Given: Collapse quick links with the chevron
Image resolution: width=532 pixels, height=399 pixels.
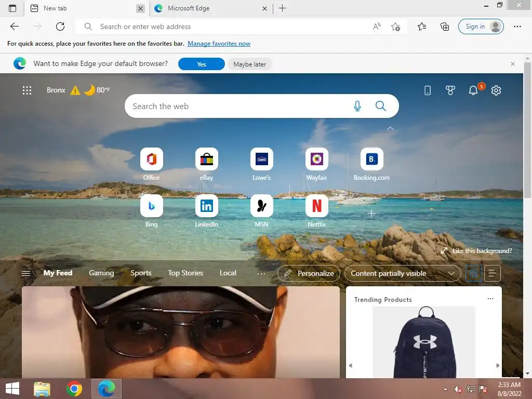Looking at the screenshot, I should point(390,128).
